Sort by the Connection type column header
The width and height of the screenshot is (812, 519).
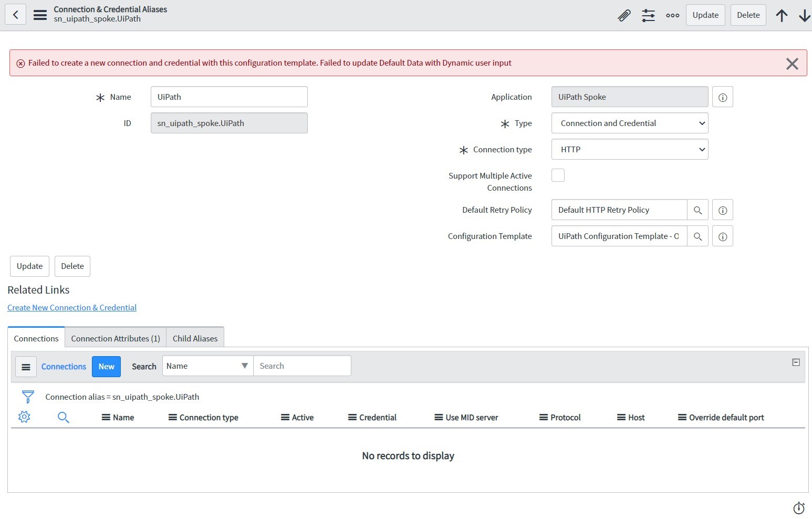point(209,418)
